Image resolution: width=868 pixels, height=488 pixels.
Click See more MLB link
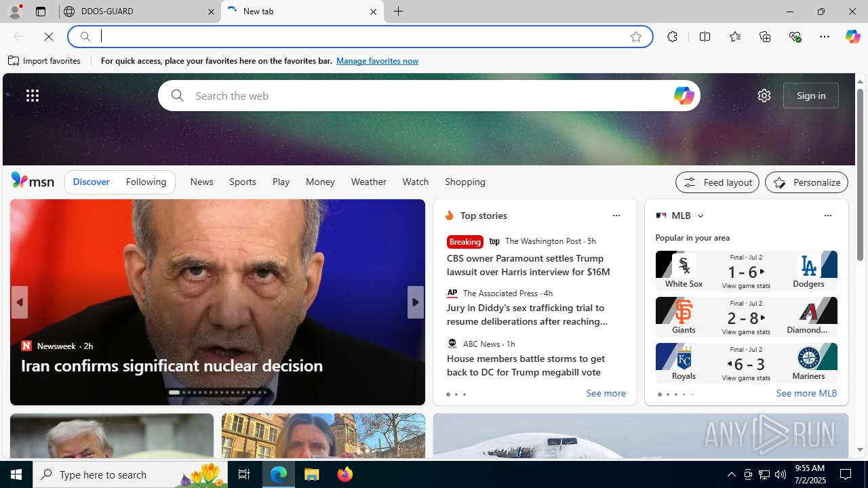pos(806,394)
